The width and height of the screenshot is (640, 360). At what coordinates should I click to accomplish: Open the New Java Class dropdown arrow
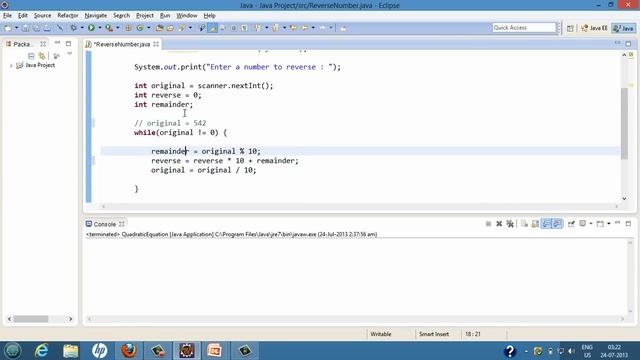point(149,28)
